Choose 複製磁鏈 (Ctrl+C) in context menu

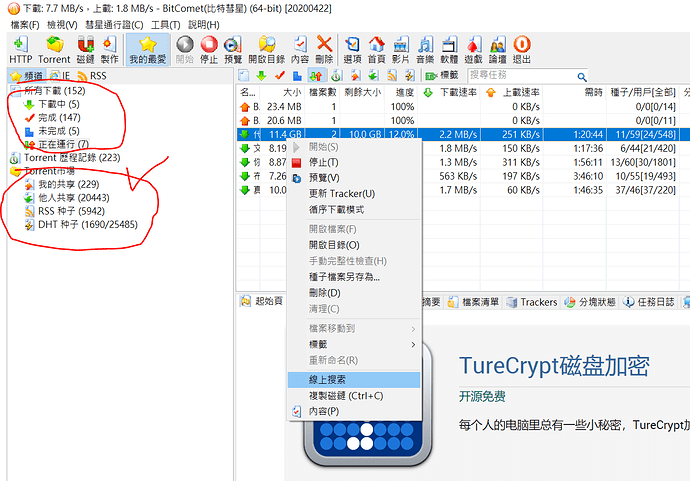354,396
